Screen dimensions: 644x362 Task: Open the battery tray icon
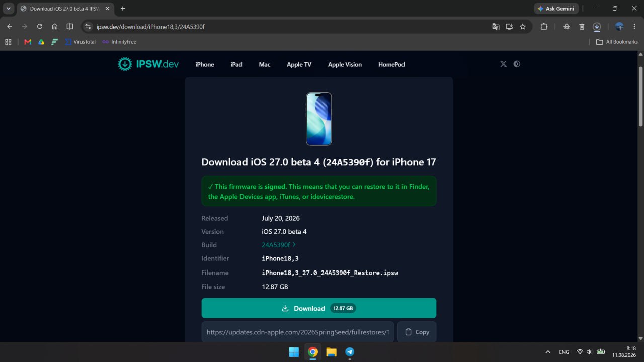600,352
